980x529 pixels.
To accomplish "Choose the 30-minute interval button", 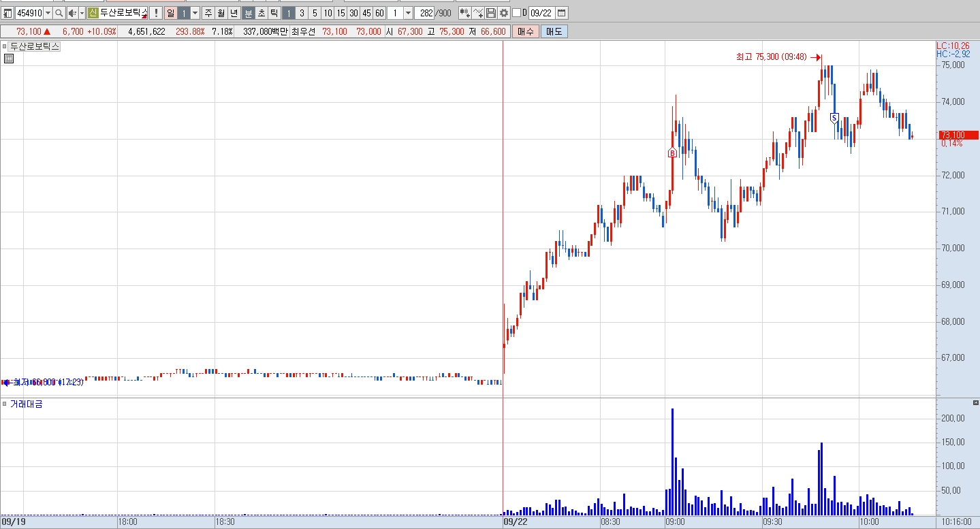I will point(353,13).
